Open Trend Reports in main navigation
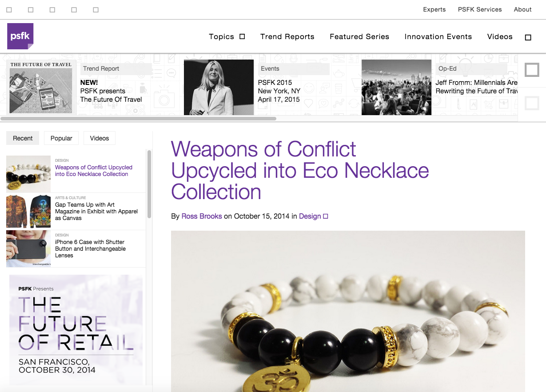 tap(287, 36)
